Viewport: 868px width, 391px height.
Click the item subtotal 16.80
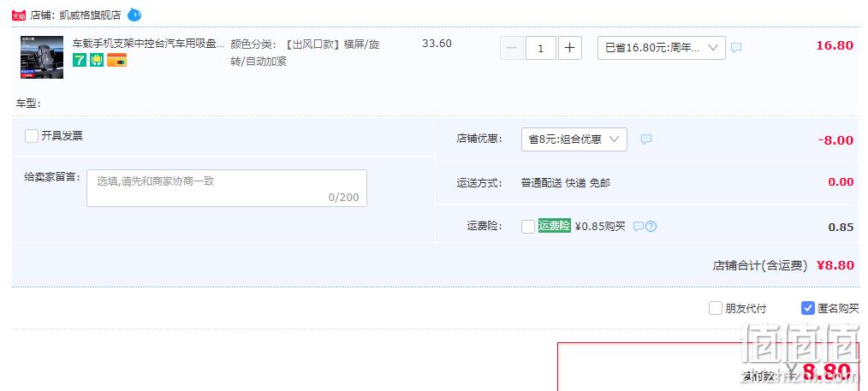click(x=835, y=45)
